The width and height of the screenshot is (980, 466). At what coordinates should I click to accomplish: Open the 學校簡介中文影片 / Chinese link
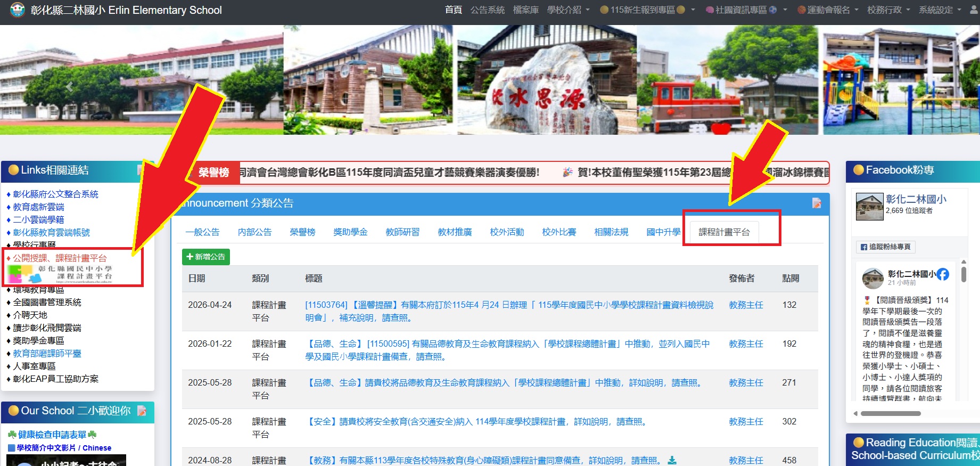64,448
